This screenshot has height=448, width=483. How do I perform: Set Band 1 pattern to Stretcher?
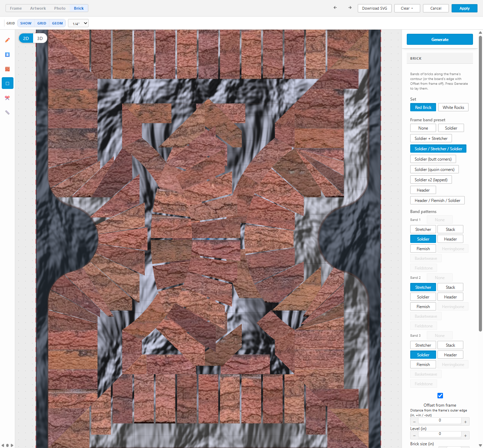(423, 230)
